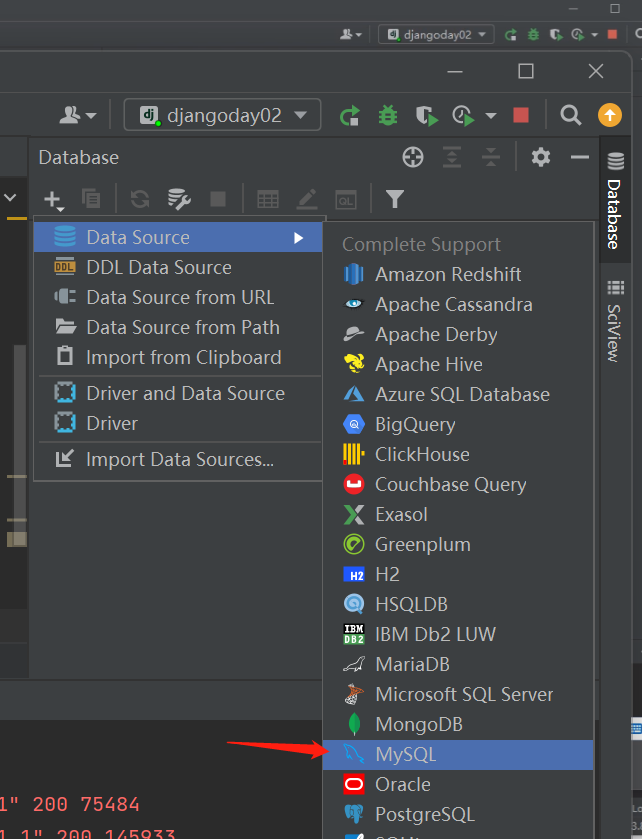Viewport: 642px width, 839px height.
Task: Click the filter funnel icon
Action: tap(395, 199)
